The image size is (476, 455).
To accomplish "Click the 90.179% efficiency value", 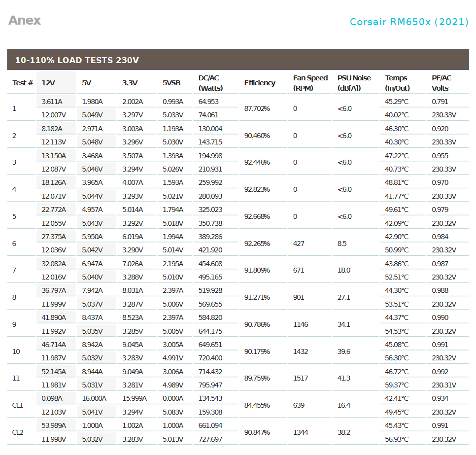I will click(257, 351).
